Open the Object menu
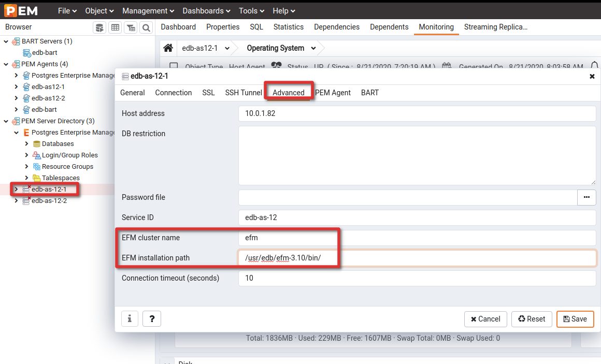This screenshot has height=364, width=601. tap(99, 11)
